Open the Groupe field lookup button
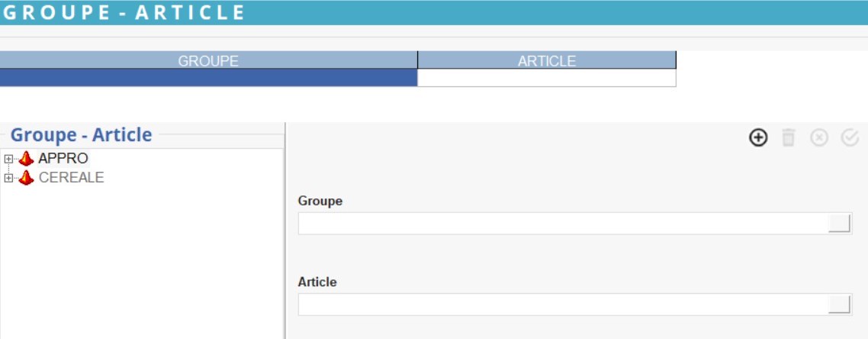 (839, 224)
